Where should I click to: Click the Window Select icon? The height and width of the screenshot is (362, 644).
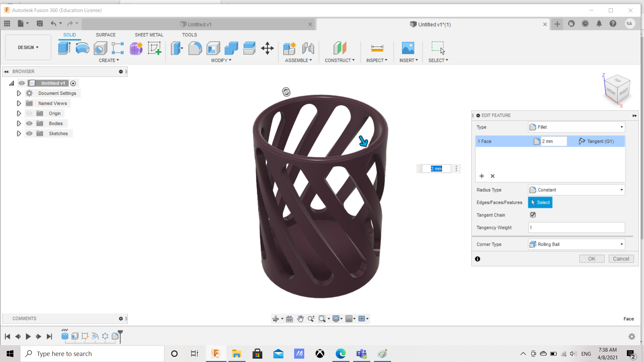(x=438, y=48)
